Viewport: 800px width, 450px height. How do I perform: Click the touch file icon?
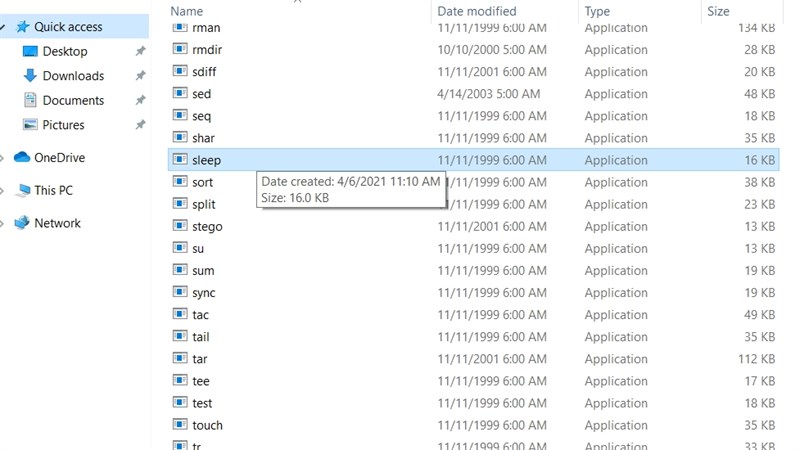(180, 424)
